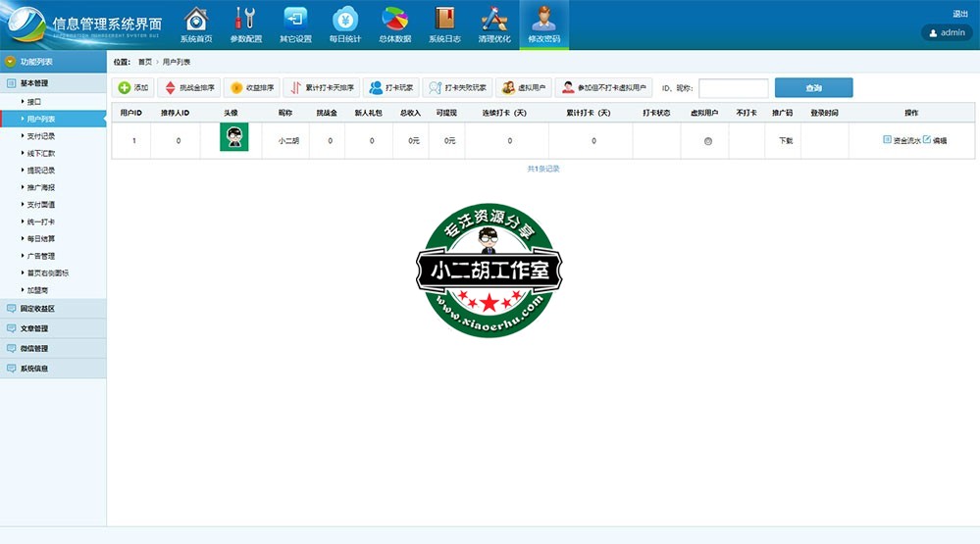The width and height of the screenshot is (980, 544).
Task: Click the 清理优化 icon
Action: 493,24
